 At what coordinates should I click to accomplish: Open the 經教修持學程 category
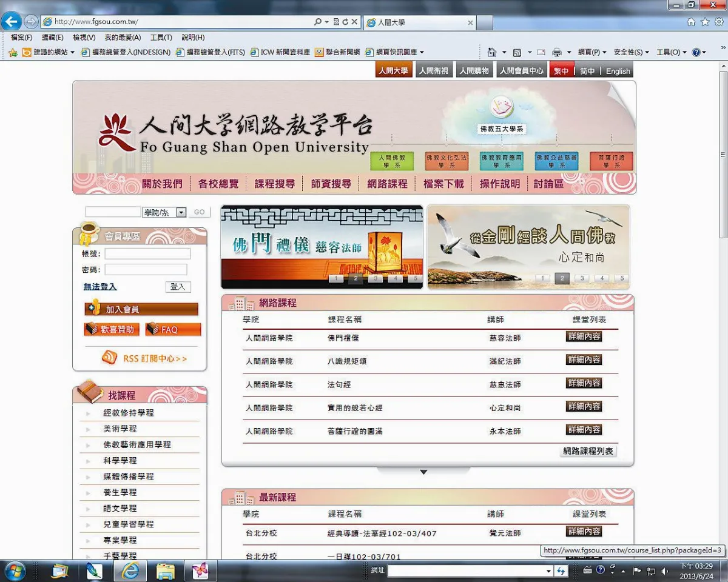tap(129, 413)
